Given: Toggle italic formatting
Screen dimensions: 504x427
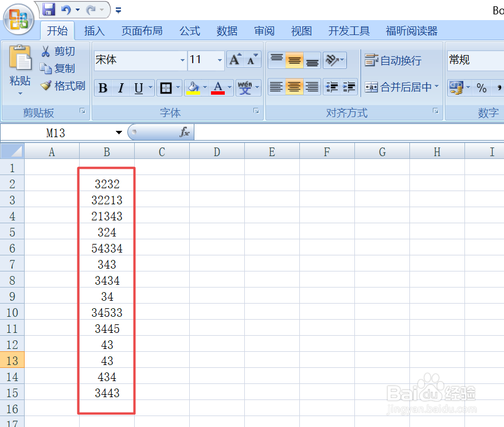Looking at the screenshot, I should click(x=121, y=88).
